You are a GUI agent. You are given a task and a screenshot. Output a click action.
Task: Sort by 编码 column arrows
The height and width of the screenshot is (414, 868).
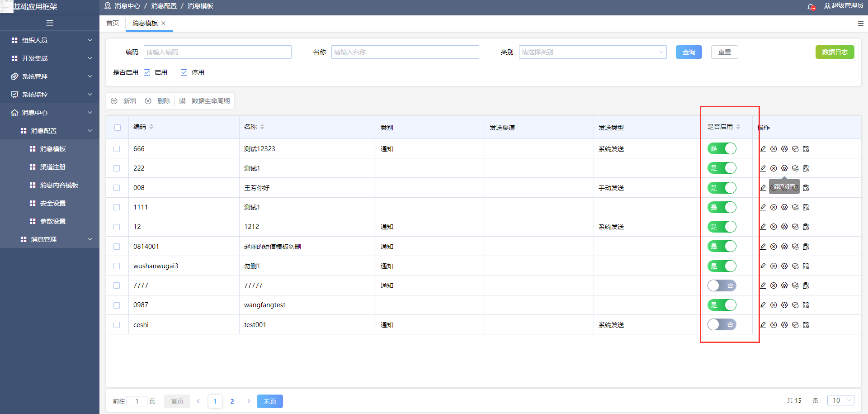point(151,127)
